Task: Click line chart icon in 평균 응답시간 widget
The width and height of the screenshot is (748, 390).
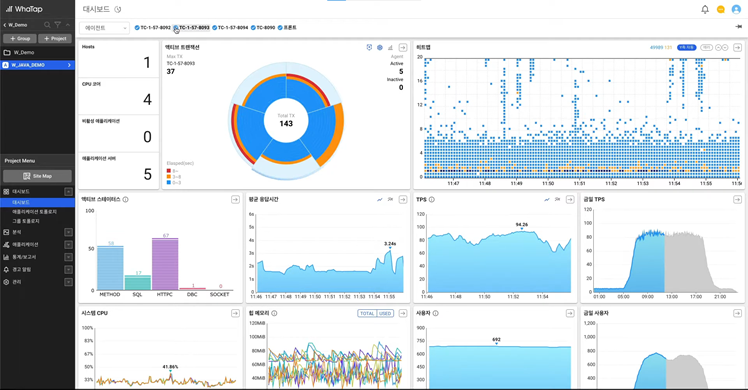Action: [380, 199]
